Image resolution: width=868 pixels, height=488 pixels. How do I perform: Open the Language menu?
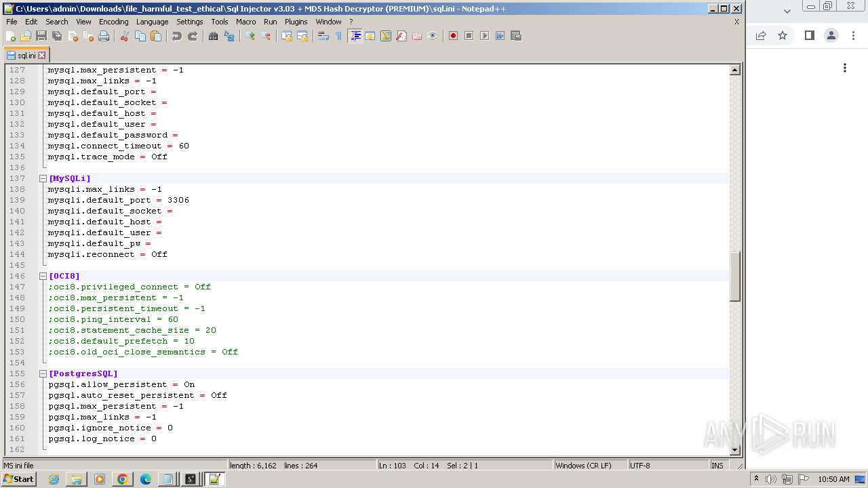coord(152,22)
